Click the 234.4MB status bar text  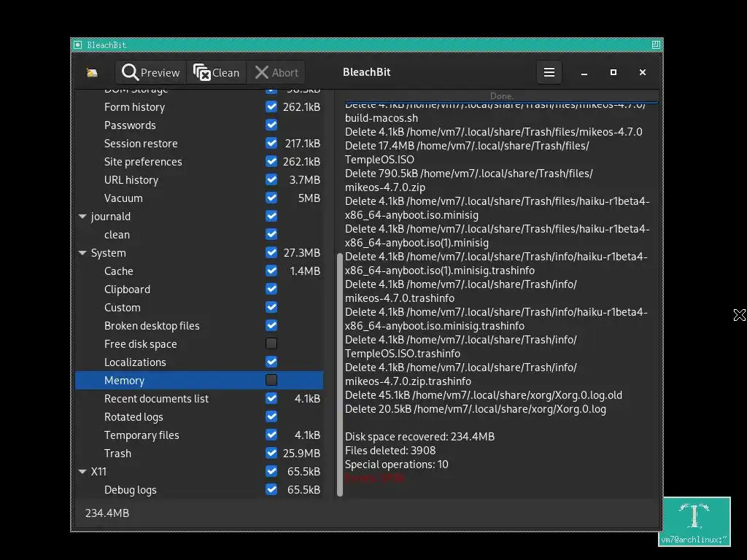click(x=107, y=513)
